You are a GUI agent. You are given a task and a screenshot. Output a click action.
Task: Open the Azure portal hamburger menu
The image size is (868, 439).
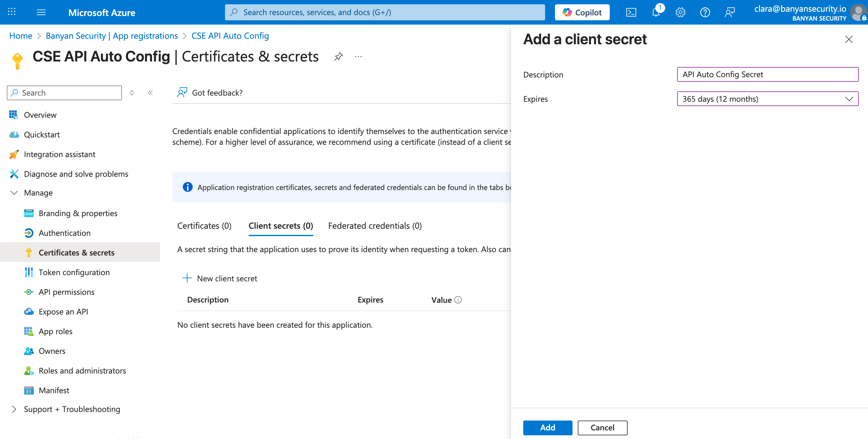(x=41, y=13)
